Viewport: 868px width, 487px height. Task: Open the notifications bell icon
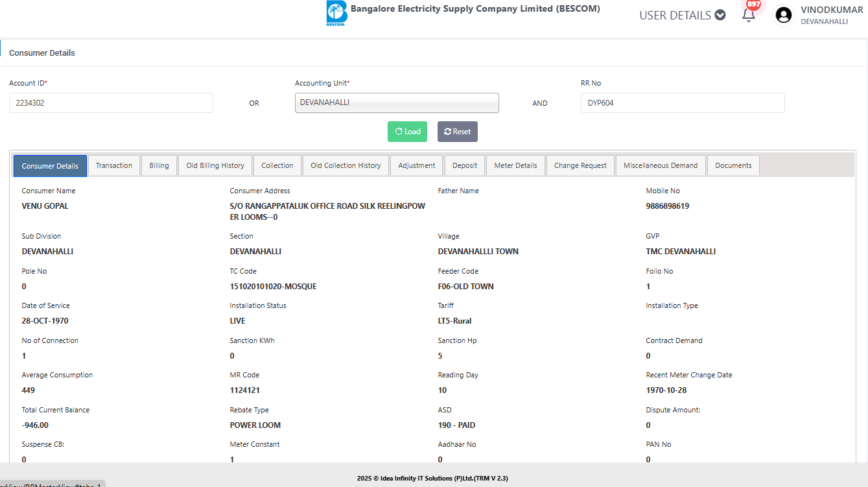[749, 15]
